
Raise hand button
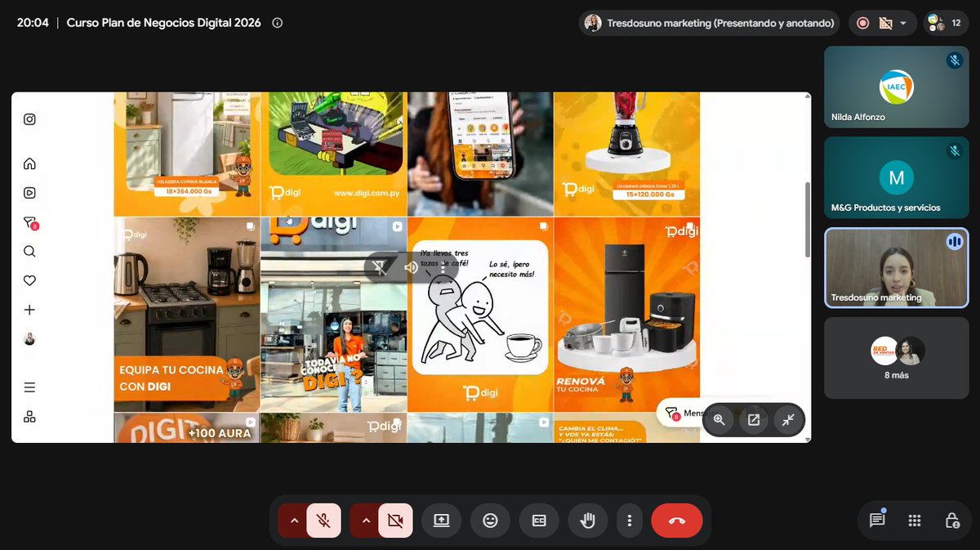click(587, 521)
